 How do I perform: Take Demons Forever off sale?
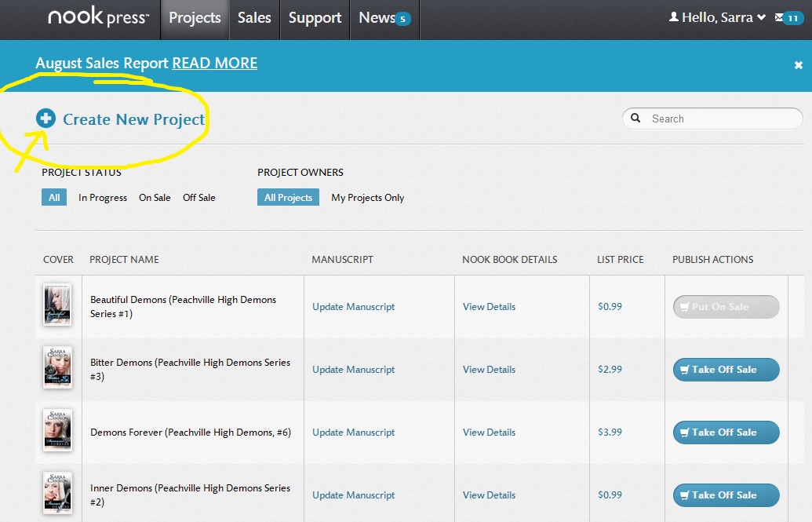726,433
